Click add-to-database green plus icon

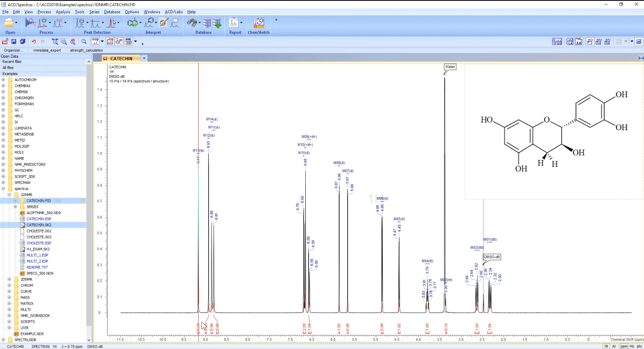coord(217,23)
